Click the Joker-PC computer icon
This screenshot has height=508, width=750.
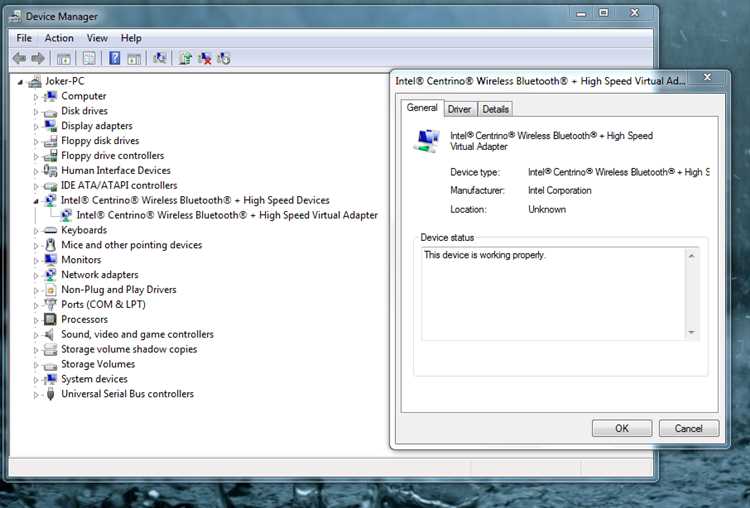click(x=34, y=82)
